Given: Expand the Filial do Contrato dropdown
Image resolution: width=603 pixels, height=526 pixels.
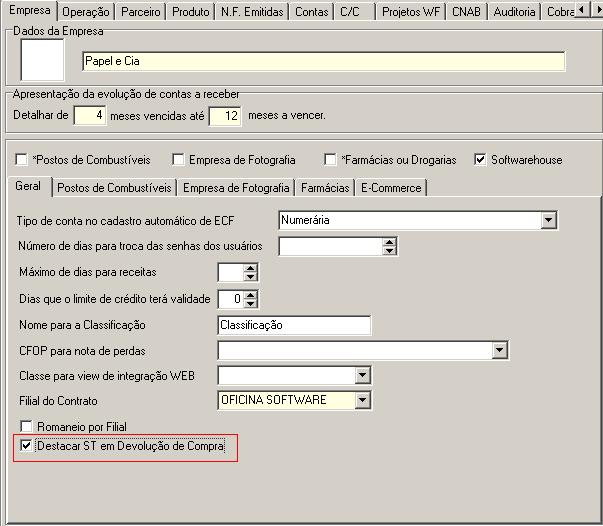Looking at the screenshot, I should [362, 400].
